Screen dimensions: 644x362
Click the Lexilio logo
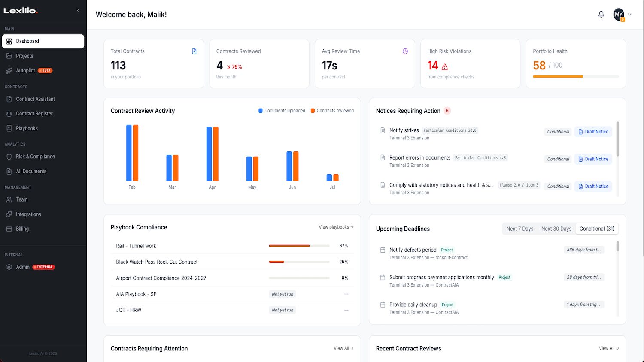click(x=21, y=11)
